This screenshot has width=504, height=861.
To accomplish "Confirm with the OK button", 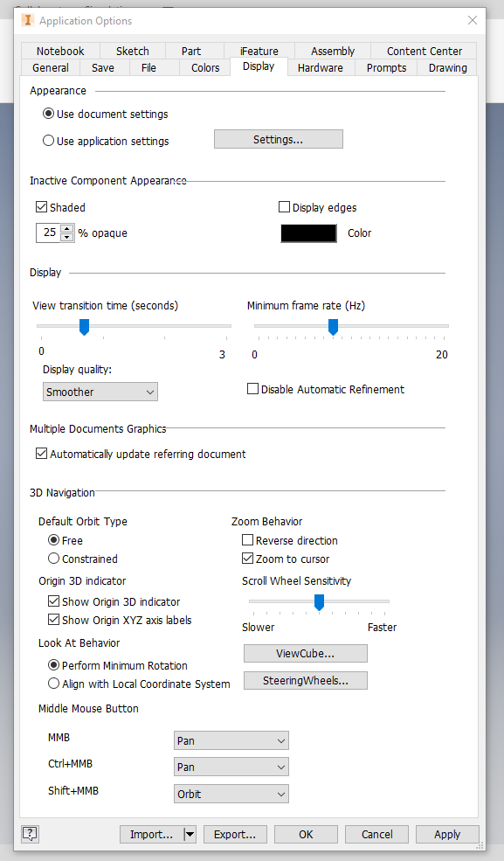I will [x=306, y=834].
